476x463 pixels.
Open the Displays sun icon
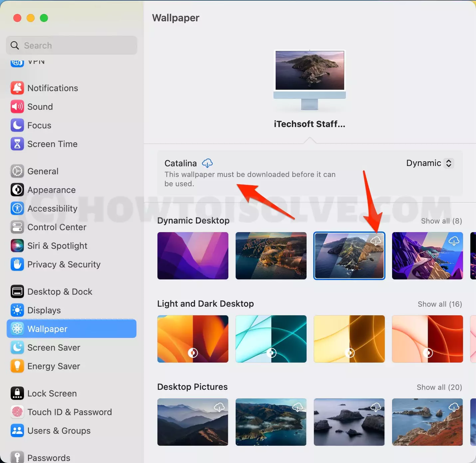[17, 310]
